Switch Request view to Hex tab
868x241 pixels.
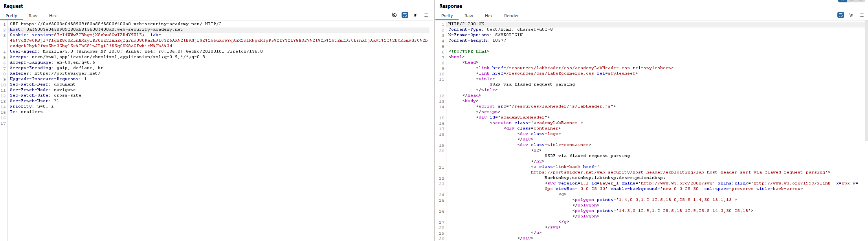[x=53, y=16]
